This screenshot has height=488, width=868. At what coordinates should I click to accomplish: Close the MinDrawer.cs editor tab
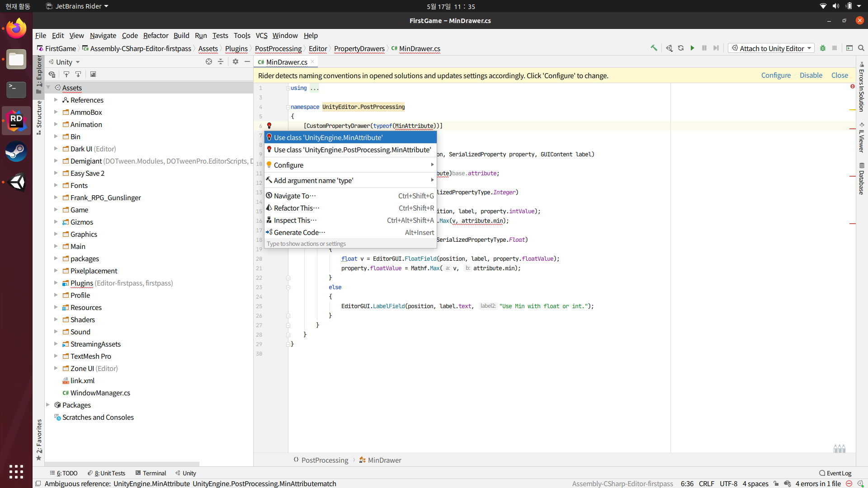click(x=312, y=62)
